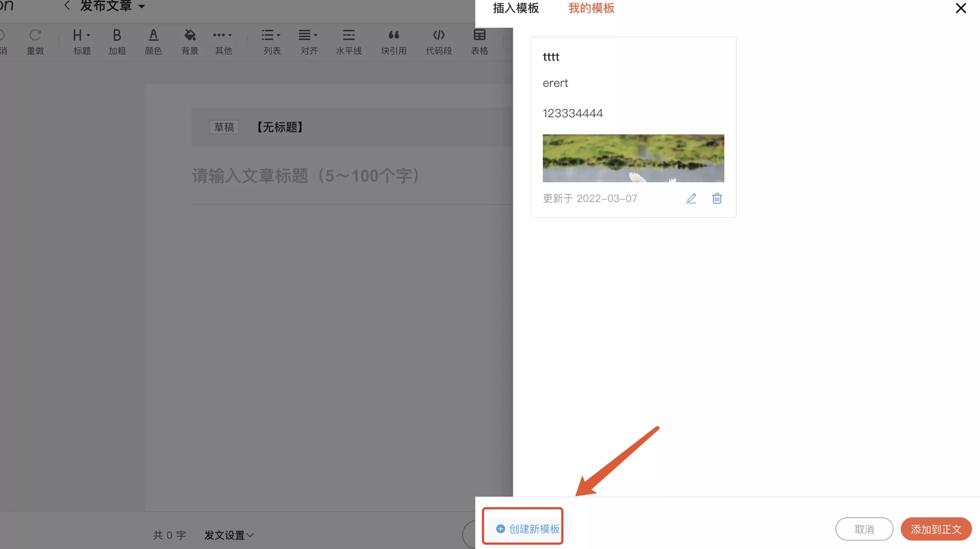Screen dimensions: 980x549
Task: Click 创建新模板 to create a template
Action: [x=528, y=529]
